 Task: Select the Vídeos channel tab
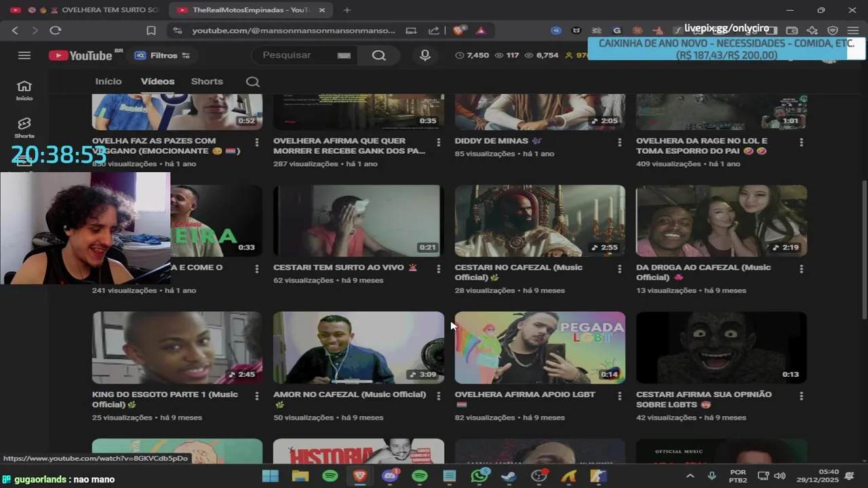tap(157, 81)
